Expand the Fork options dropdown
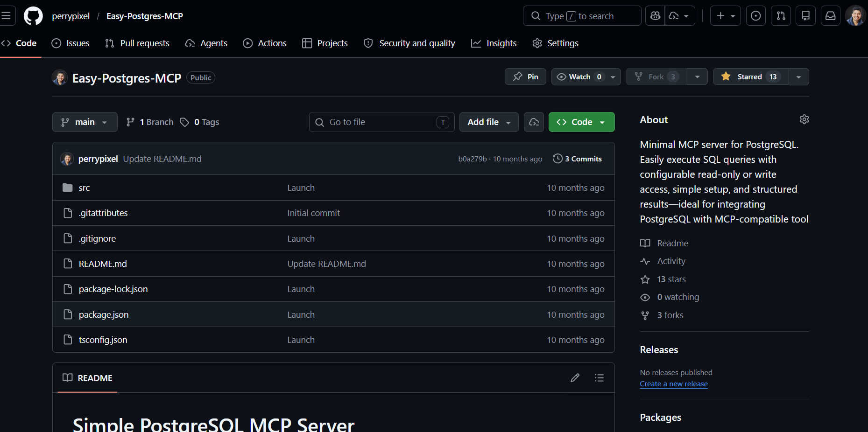 click(x=697, y=77)
